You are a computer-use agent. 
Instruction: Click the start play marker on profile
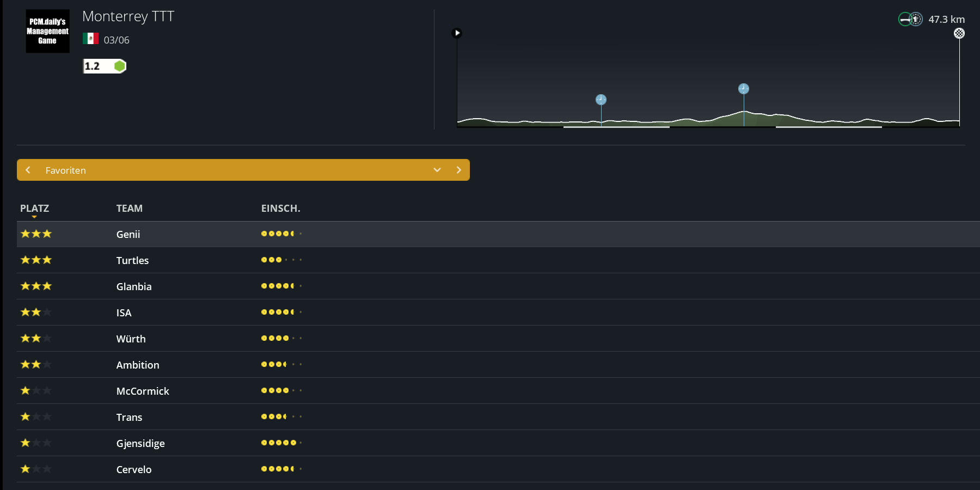tap(457, 33)
